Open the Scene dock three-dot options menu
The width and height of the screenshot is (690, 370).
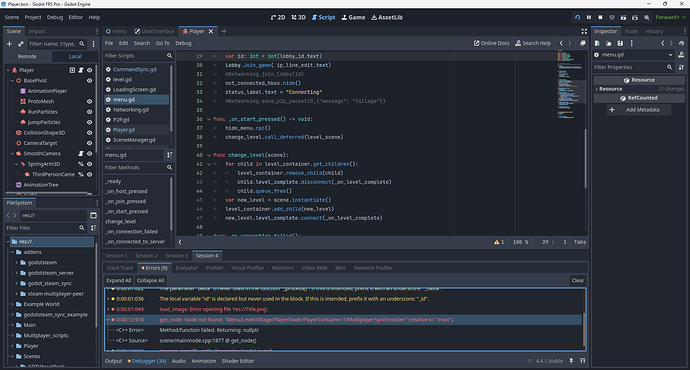point(93,44)
